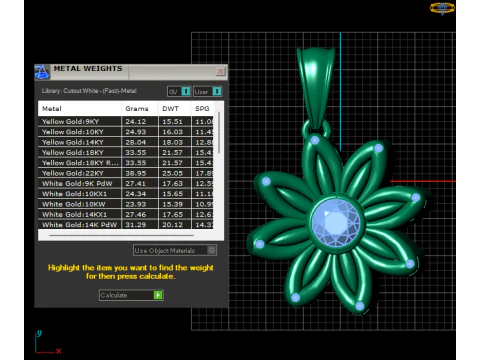Click the 15.51 DWT value
The height and width of the screenshot is (360, 480).
[x=172, y=122]
